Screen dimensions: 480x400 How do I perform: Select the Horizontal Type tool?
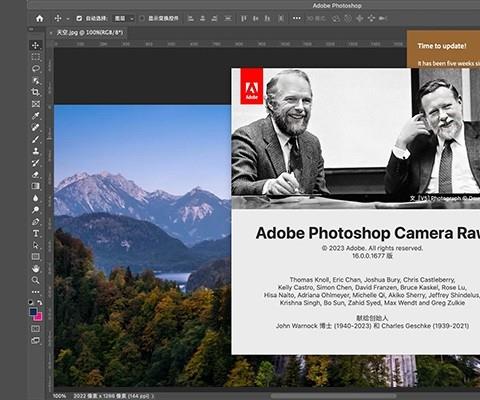pos(36,233)
